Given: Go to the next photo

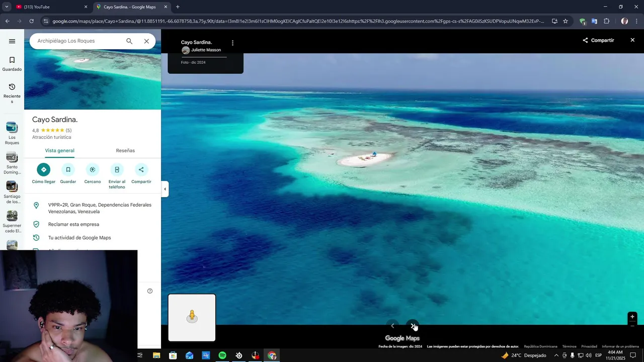Looking at the screenshot, I should point(412,326).
